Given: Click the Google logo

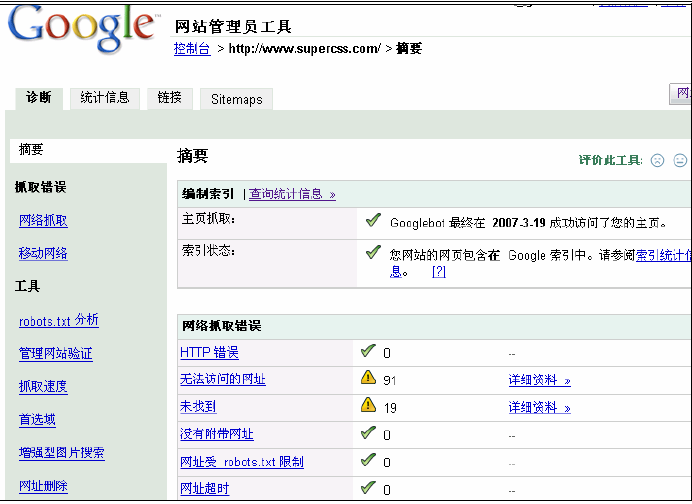Looking at the screenshot, I should [83, 29].
